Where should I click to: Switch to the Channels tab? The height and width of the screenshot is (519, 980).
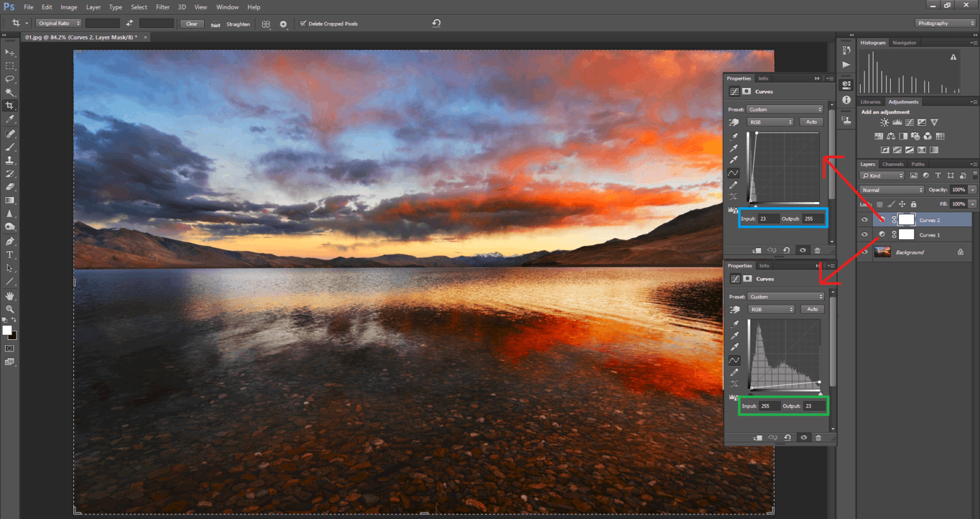pyautogui.click(x=893, y=164)
